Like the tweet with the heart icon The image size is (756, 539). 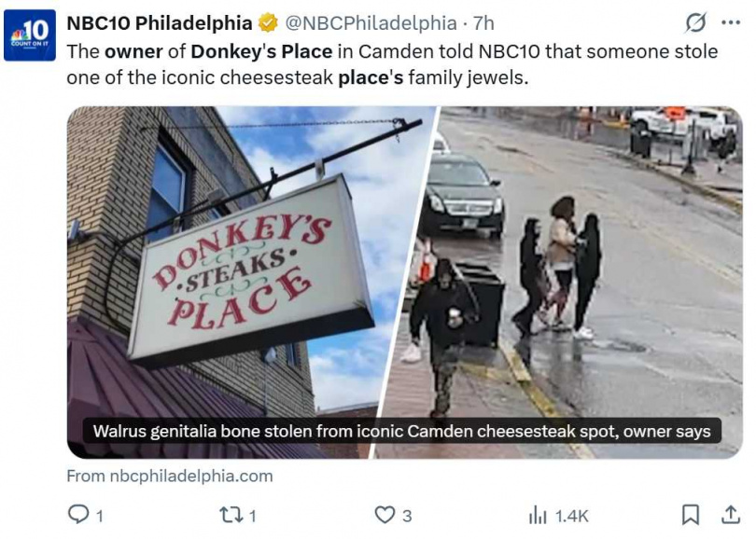tap(385, 515)
